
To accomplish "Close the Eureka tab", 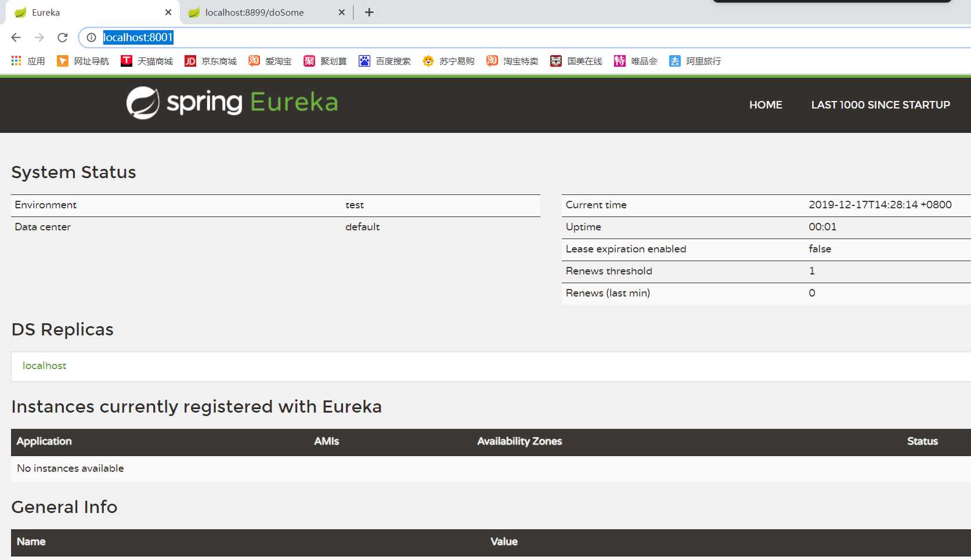I will pos(168,12).
